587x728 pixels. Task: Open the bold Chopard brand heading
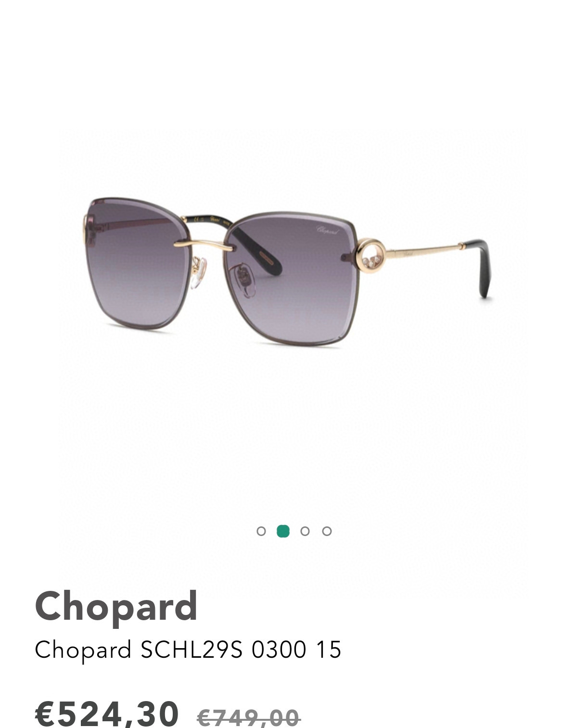[116, 606]
